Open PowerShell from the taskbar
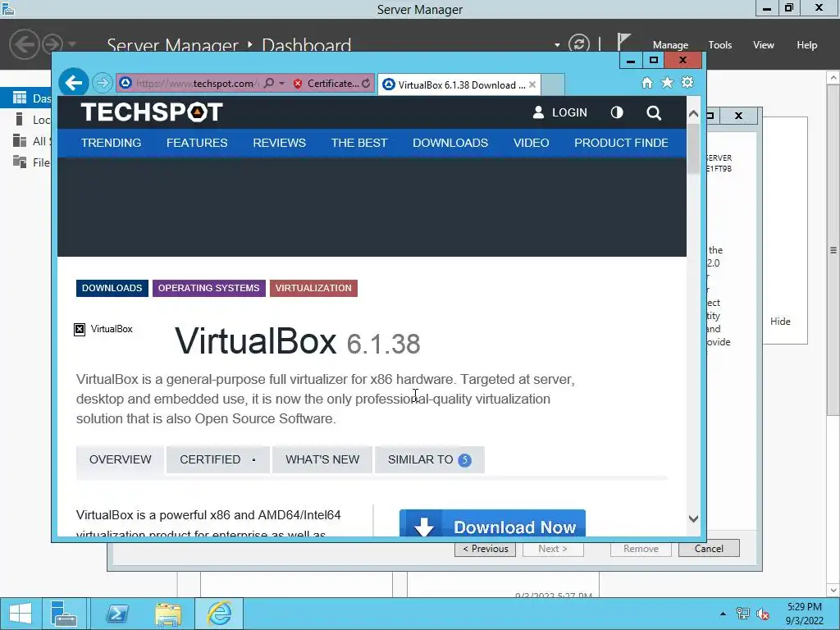The height and width of the screenshot is (630, 840). tap(116, 614)
